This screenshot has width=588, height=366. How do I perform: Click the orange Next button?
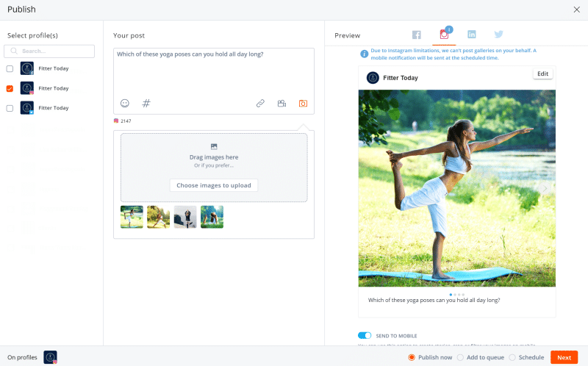point(564,357)
